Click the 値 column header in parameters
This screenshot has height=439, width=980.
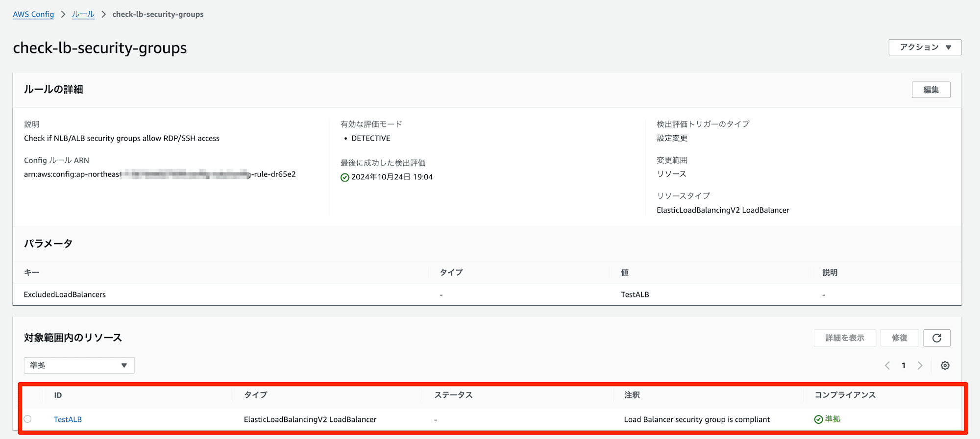pos(625,272)
